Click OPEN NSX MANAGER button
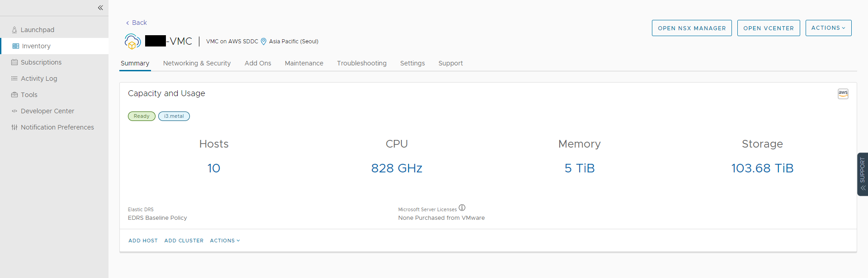Viewport: 868px width, 278px height. coord(692,28)
